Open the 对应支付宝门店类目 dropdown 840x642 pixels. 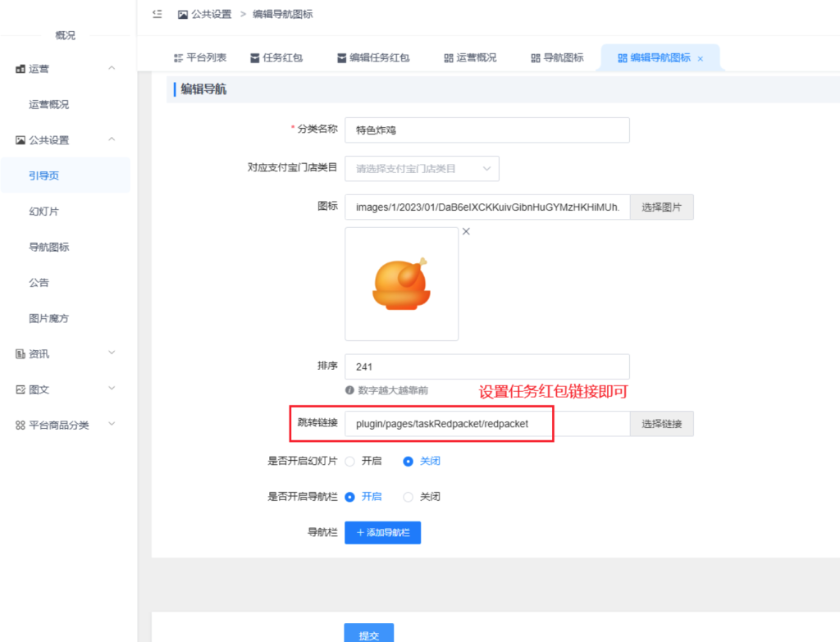(x=422, y=169)
